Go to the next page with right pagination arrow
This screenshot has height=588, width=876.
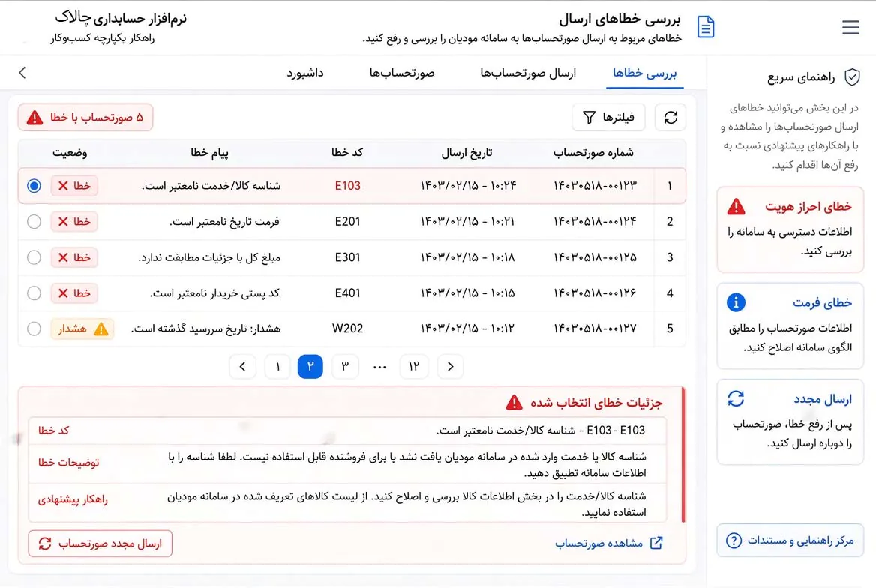pos(450,367)
